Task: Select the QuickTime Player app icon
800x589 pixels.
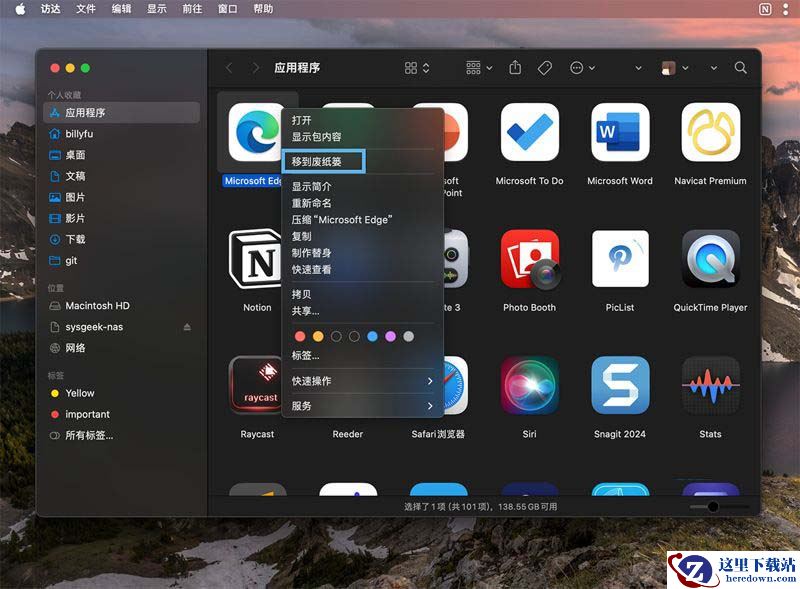Action: click(x=711, y=259)
